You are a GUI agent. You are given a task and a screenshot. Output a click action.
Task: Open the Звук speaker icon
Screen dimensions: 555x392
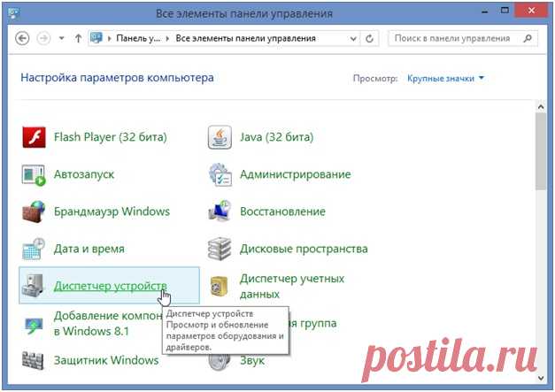coord(220,362)
